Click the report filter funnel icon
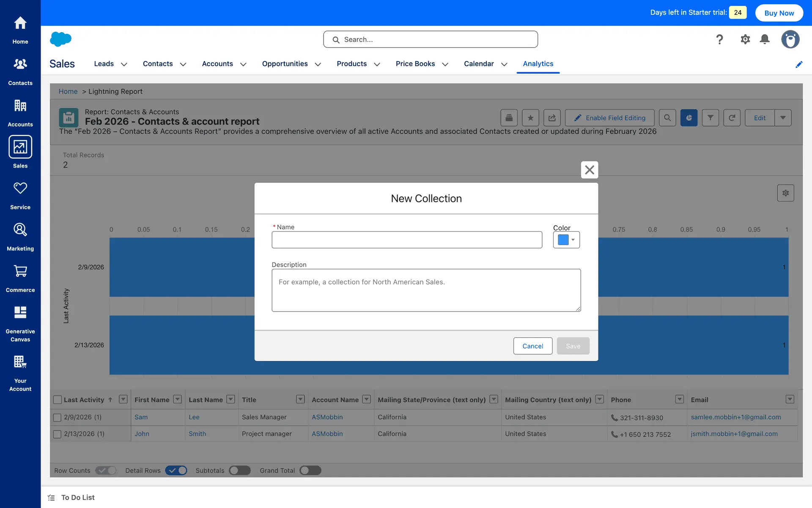812x508 pixels. click(710, 118)
